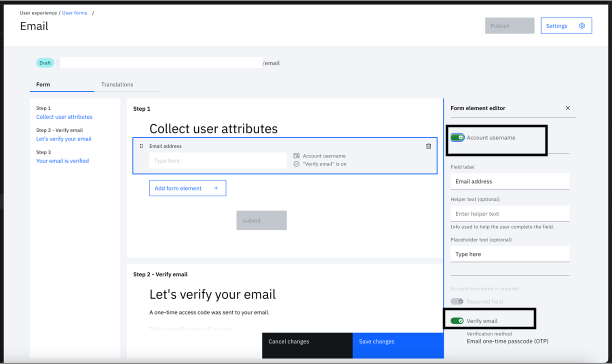Close the Form element editor panel
Screen dimensions: 612x364
(567, 108)
